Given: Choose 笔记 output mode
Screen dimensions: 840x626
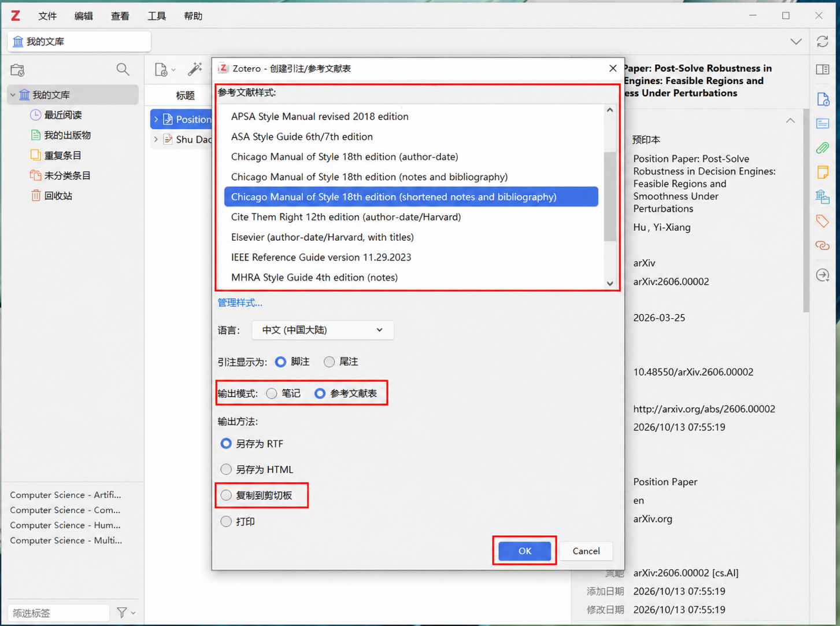Looking at the screenshot, I should pos(272,393).
